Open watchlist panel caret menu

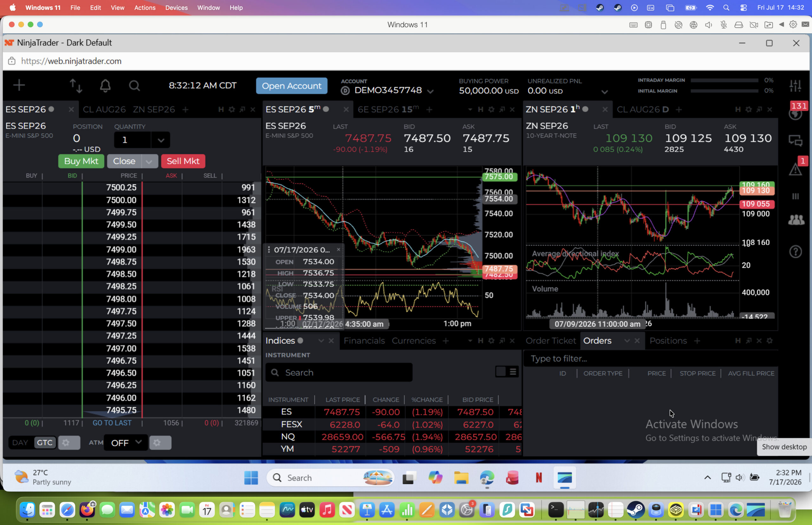[470, 341]
